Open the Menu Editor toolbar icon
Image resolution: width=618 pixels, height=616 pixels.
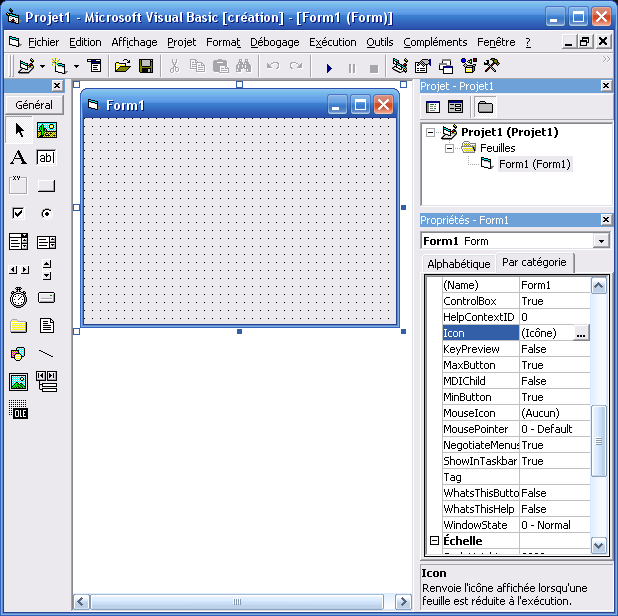[x=93, y=67]
